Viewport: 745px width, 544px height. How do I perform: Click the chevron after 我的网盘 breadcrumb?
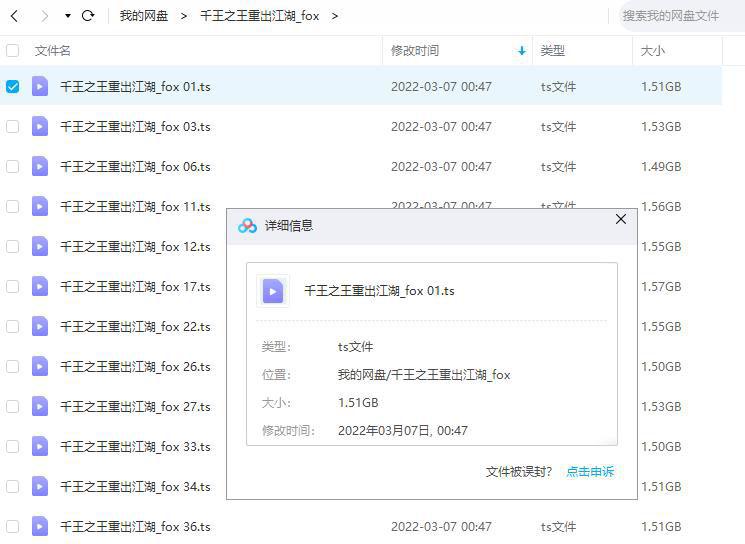pos(184,16)
